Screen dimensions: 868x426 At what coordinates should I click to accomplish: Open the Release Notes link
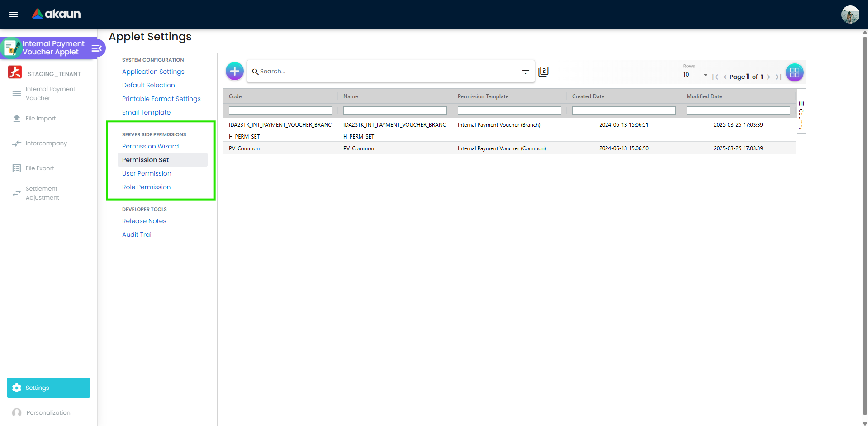pyautogui.click(x=144, y=221)
